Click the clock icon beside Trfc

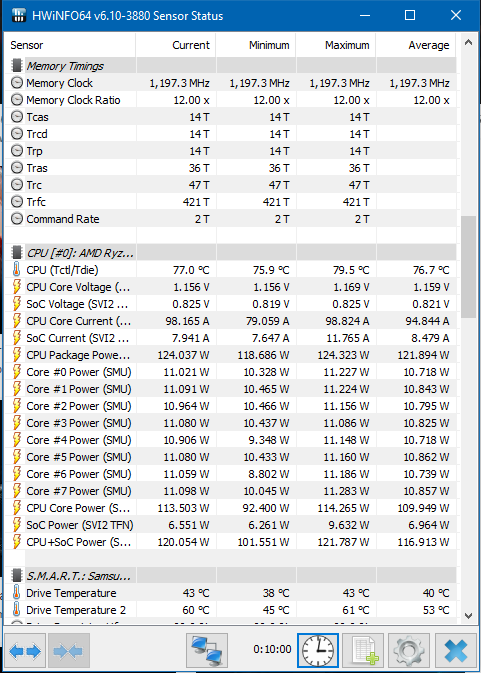point(17,202)
